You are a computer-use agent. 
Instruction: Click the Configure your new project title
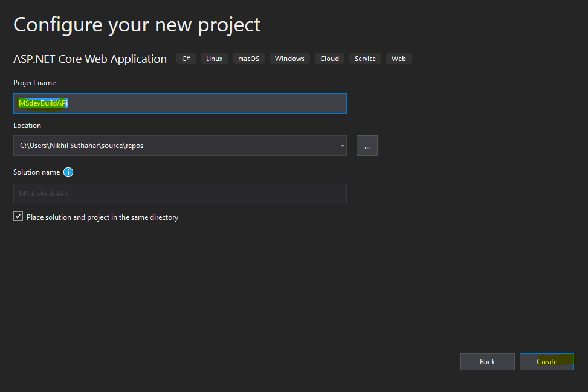(x=137, y=25)
